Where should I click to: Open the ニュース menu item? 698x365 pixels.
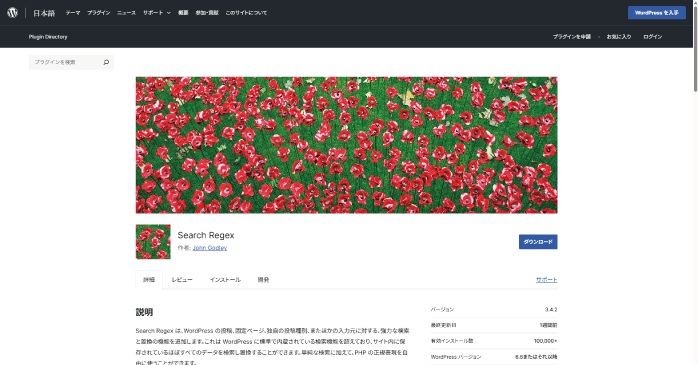(126, 13)
